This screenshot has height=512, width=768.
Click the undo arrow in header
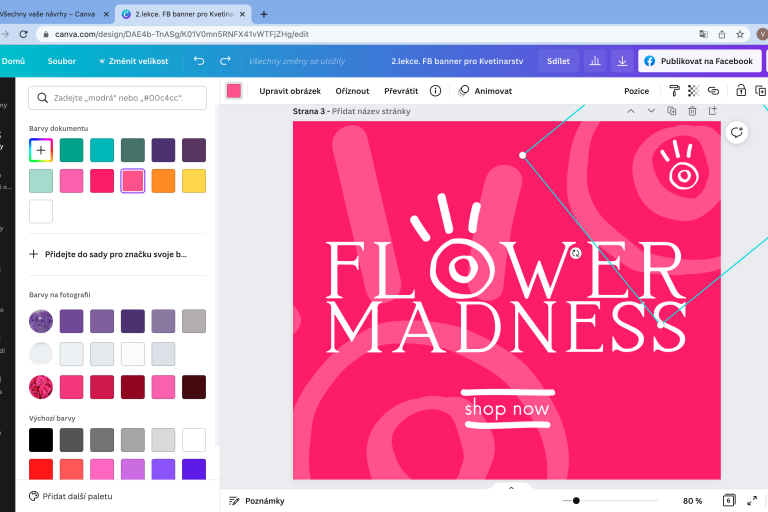point(199,61)
